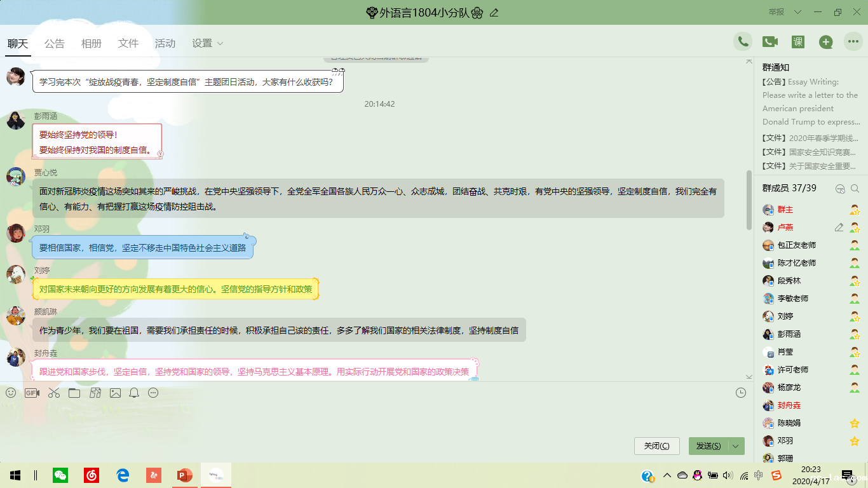The width and height of the screenshot is (868, 488).
Task: Open the dropdown arrow beside 发送
Action: click(x=736, y=446)
